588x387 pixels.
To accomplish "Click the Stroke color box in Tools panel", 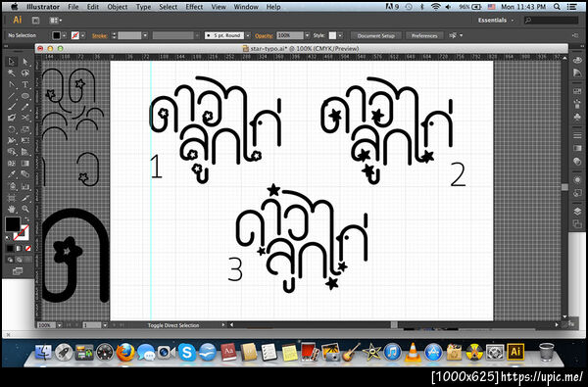I will point(21,233).
